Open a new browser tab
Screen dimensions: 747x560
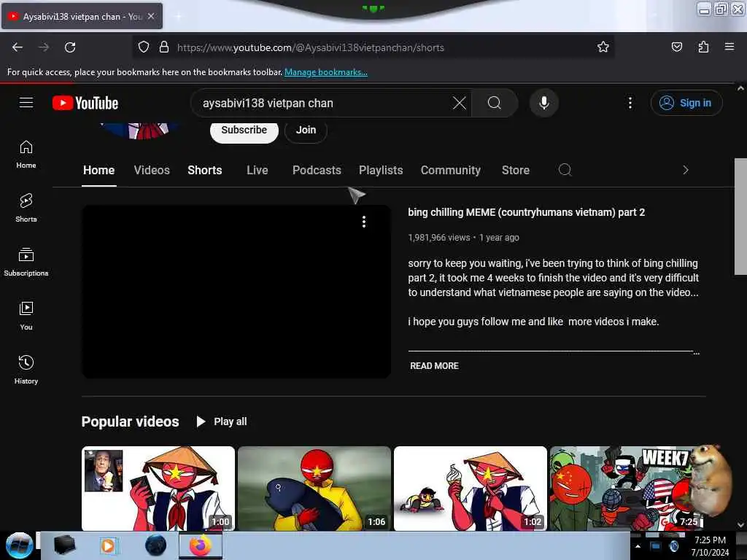178,17
